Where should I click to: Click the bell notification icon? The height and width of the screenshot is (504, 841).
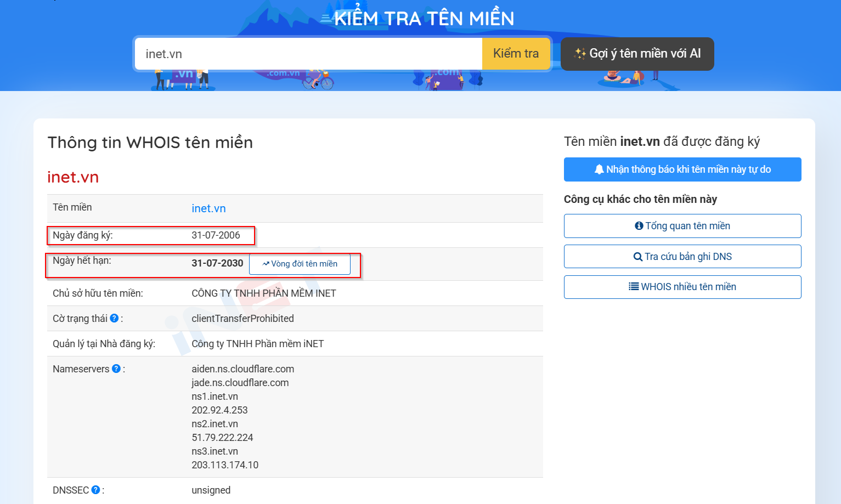[x=599, y=169]
